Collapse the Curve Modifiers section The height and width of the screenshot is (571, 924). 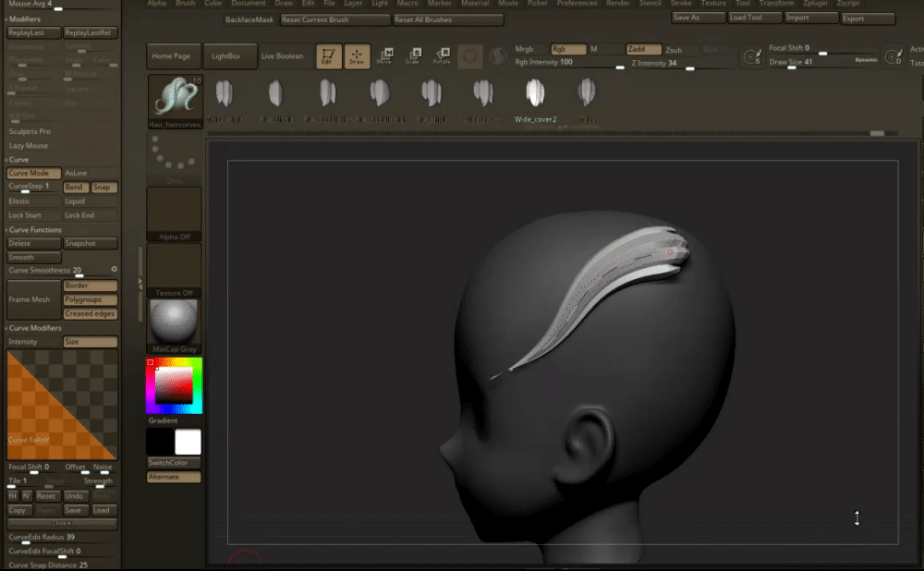(34, 328)
